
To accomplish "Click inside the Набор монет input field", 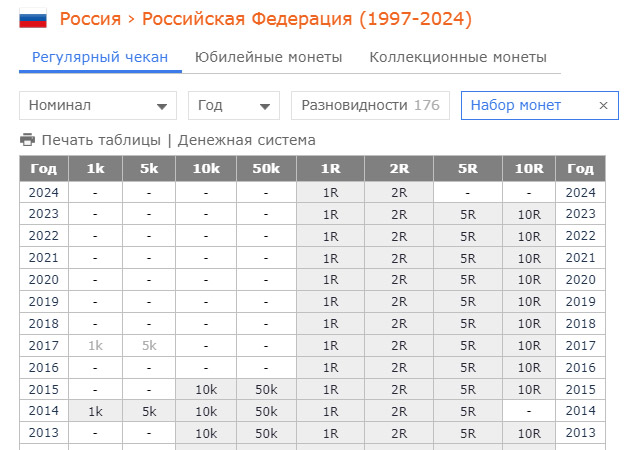I will (525, 105).
